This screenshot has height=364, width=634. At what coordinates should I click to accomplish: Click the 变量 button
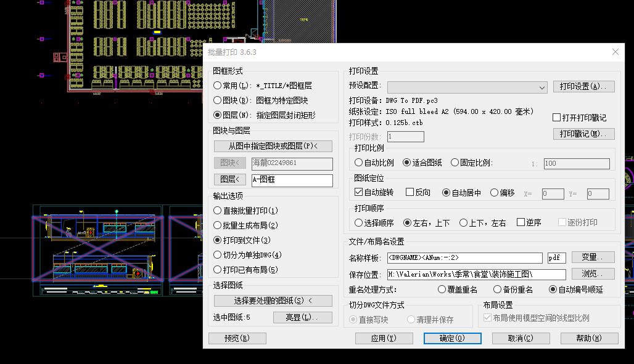[593, 257]
